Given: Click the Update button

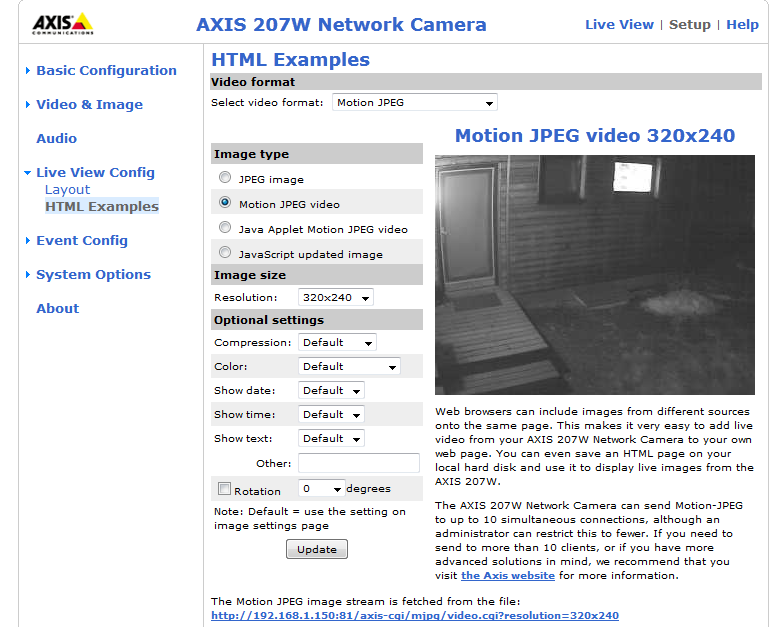Looking at the screenshot, I should click(x=317, y=549).
